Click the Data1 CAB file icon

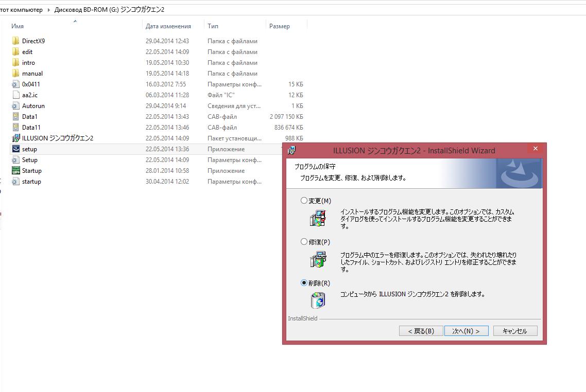[15, 116]
